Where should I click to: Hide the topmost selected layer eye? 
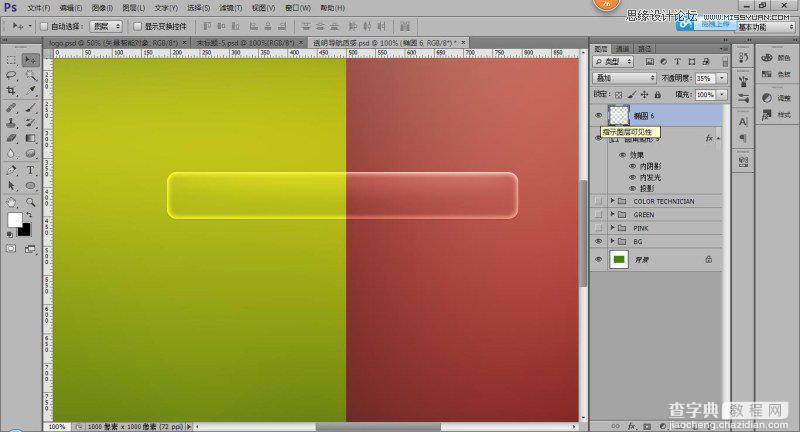coord(598,116)
